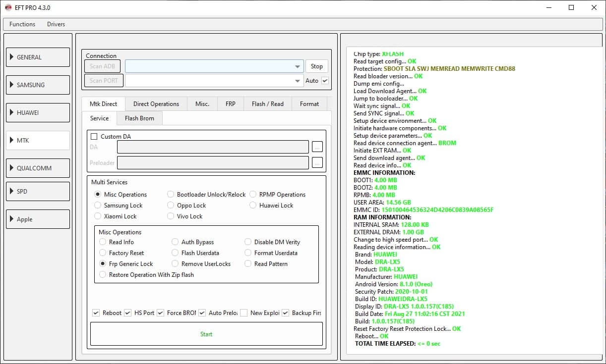This screenshot has height=364, width=606.
Task: Select Bootloader Unlock/Relock radio button
Action: tap(171, 195)
